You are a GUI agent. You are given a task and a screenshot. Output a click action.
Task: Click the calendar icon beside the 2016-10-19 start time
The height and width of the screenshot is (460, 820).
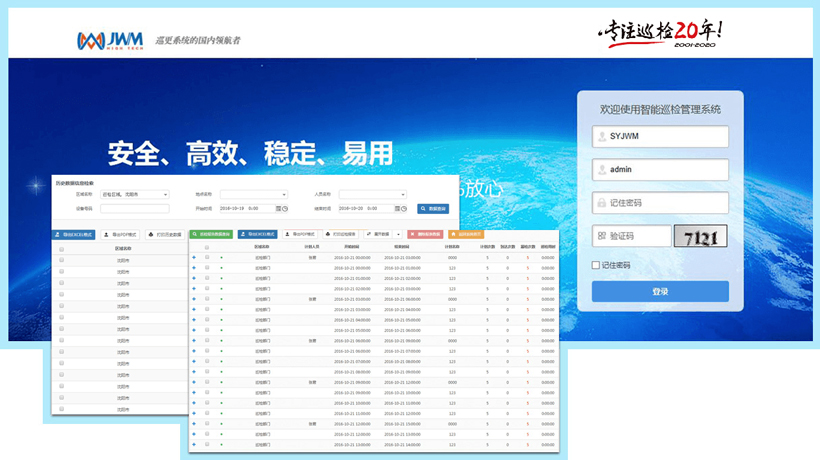[277, 208]
